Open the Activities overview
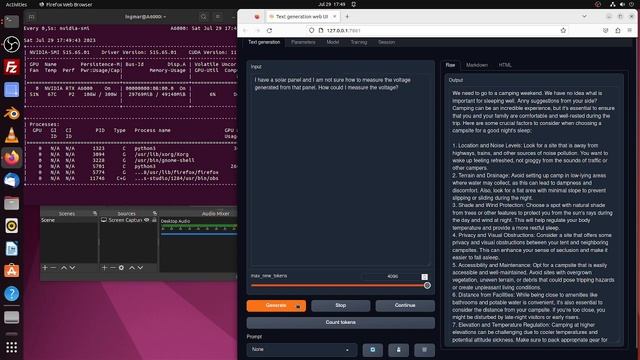640x360 pixels. [x=16, y=4]
